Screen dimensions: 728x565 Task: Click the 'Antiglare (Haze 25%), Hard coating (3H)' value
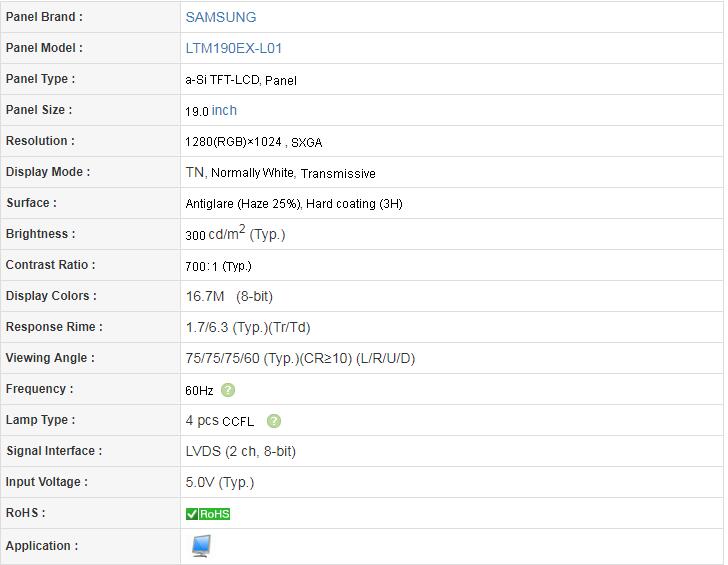294,204
